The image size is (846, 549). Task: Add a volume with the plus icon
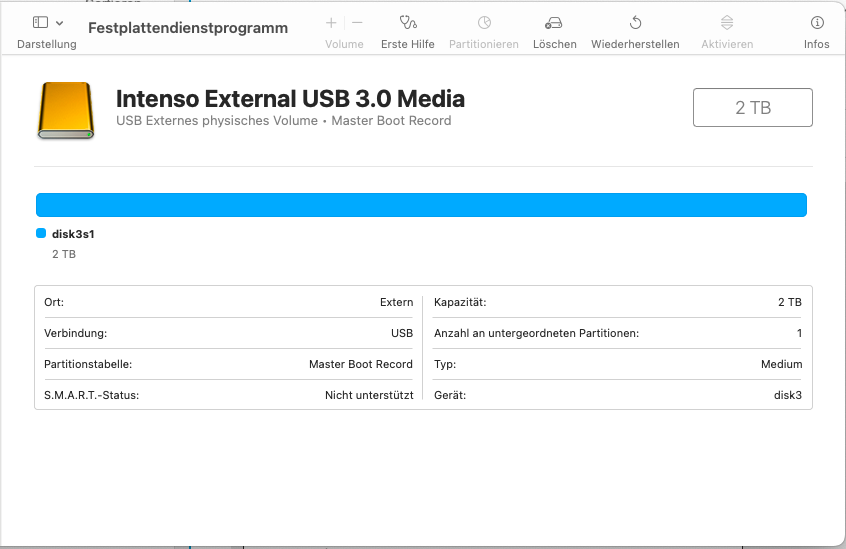coord(331,22)
